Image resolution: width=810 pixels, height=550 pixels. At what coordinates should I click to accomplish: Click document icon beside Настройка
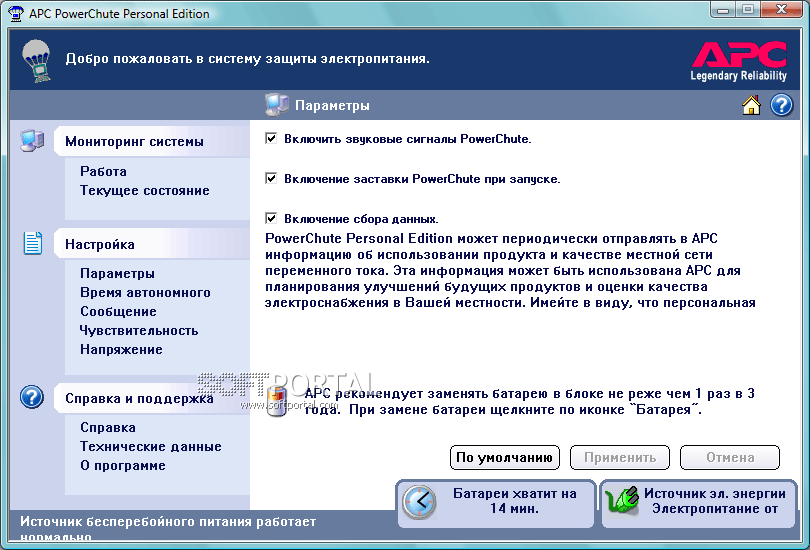tap(33, 243)
